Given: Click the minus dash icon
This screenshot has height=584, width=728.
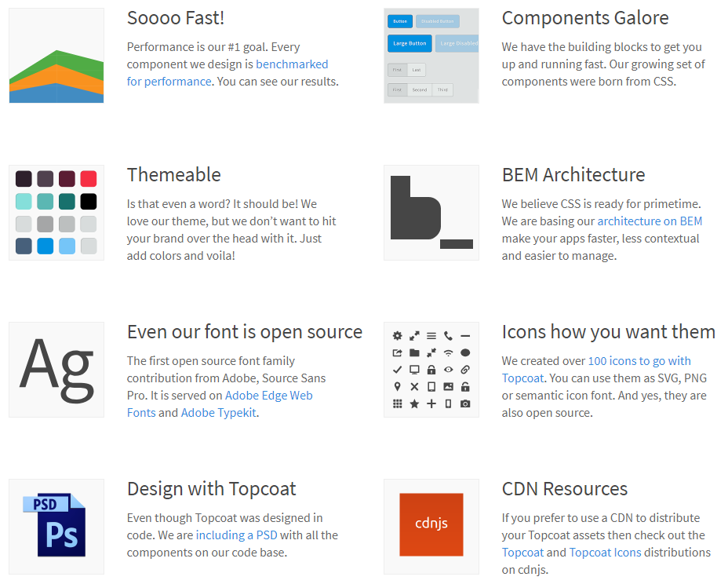Looking at the screenshot, I should [x=465, y=335].
